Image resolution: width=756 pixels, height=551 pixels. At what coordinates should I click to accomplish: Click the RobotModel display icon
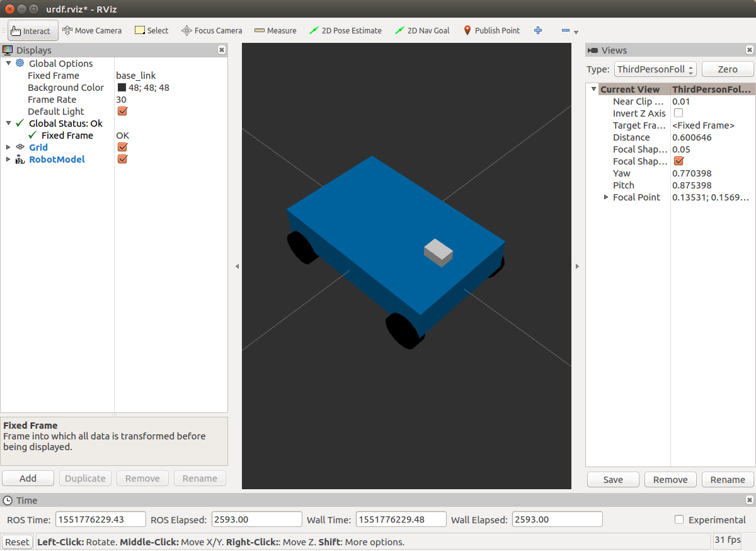(20, 159)
